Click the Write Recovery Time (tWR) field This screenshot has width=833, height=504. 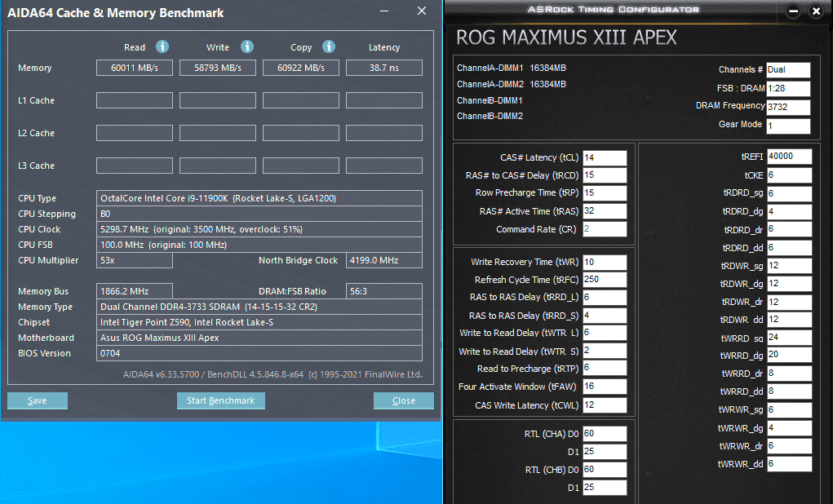pos(605,262)
